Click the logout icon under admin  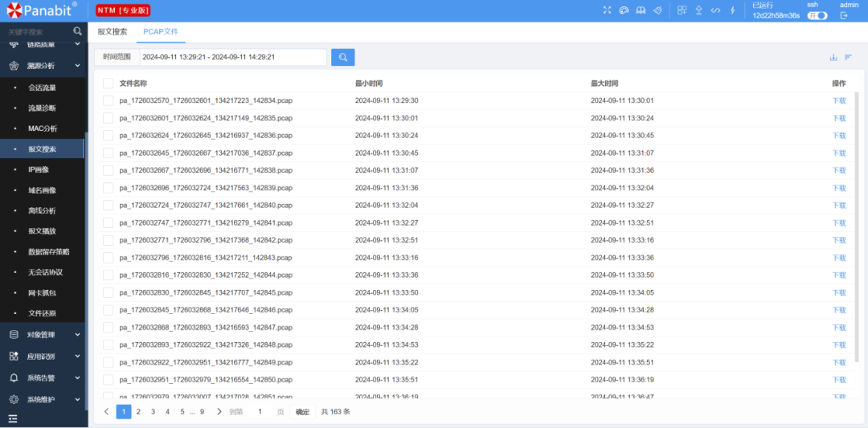click(x=844, y=15)
